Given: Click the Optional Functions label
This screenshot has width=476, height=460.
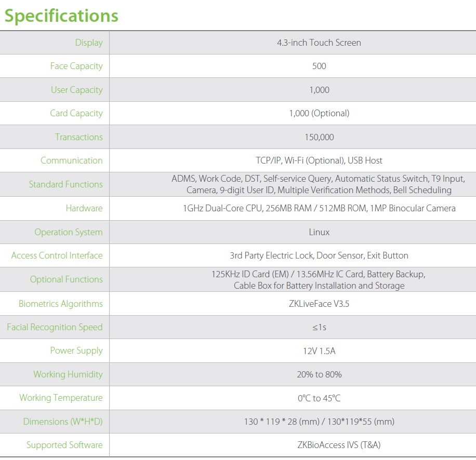Looking at the screenshot, I should click(67, 279).
